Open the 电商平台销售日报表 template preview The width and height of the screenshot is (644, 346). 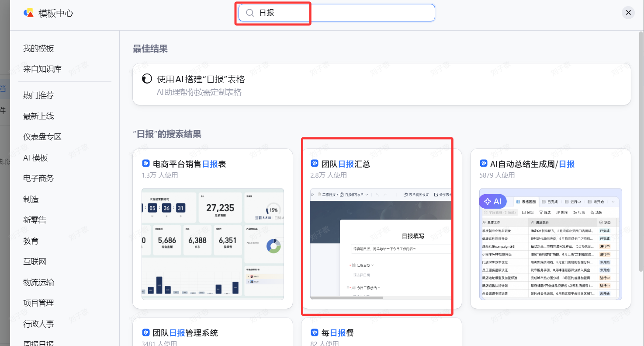[x=213, y=227]
